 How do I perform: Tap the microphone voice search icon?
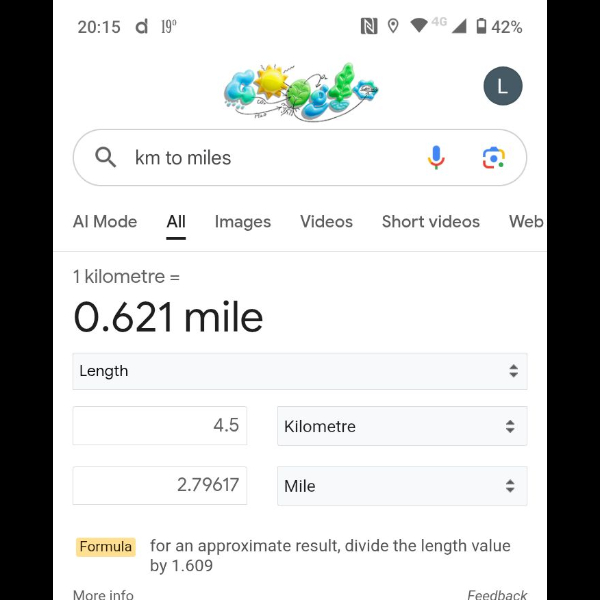(436, 157)
